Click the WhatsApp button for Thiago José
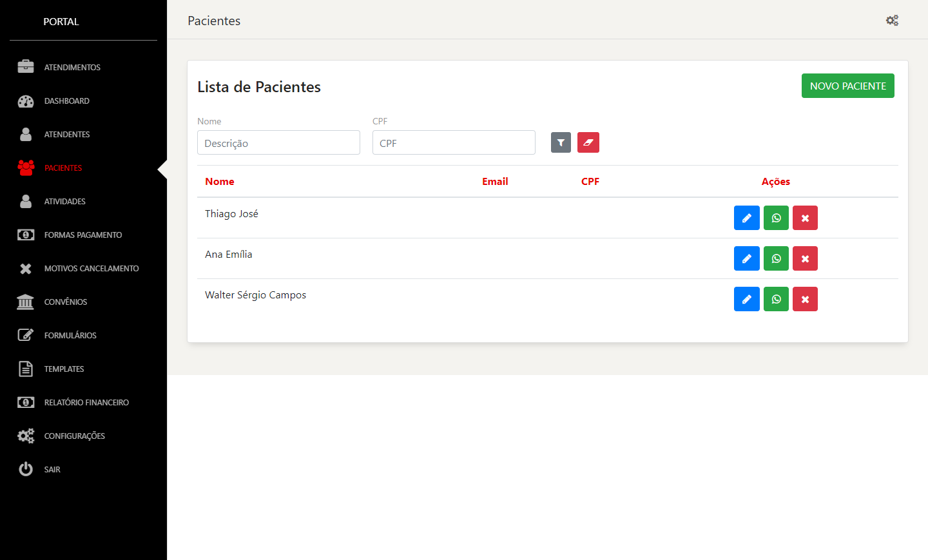Screen dimensions: 928x560 [x=776, y=218]
